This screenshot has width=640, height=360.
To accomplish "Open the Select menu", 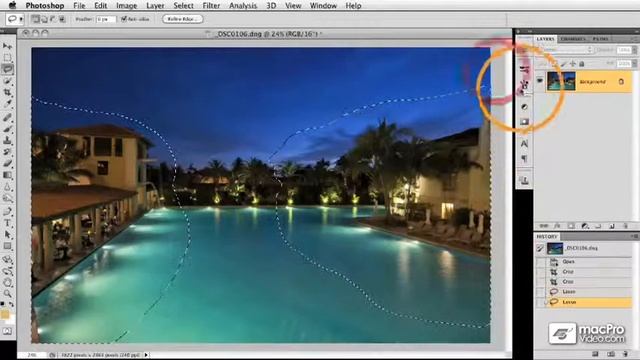I will pyautogui.click(x=183, y=6).
